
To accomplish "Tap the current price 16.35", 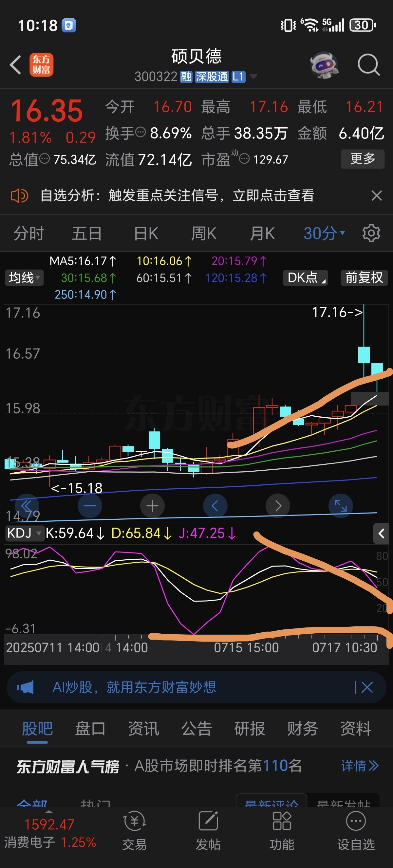I will [47, 111].
